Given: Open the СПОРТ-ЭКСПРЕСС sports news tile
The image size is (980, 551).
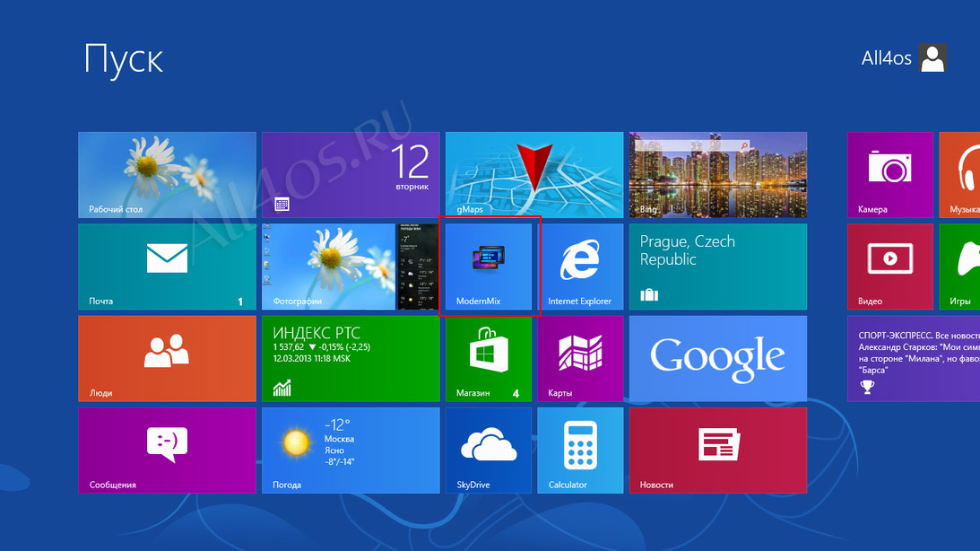Looking at the screenshot, I should [x=914, y=358].
